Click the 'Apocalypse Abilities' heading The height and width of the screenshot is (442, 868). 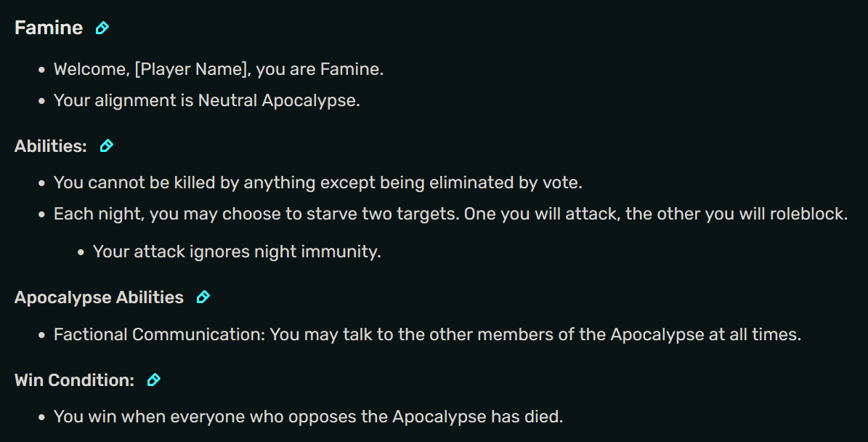tap(97, 297)
